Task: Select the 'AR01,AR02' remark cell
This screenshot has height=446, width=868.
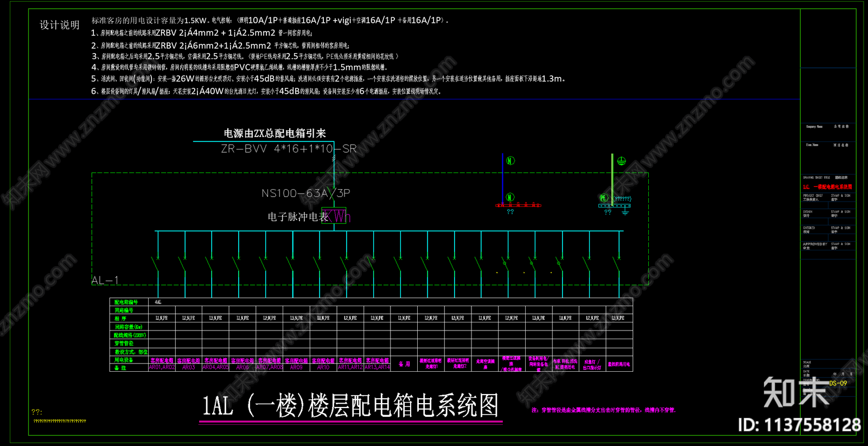Action: 162,367
